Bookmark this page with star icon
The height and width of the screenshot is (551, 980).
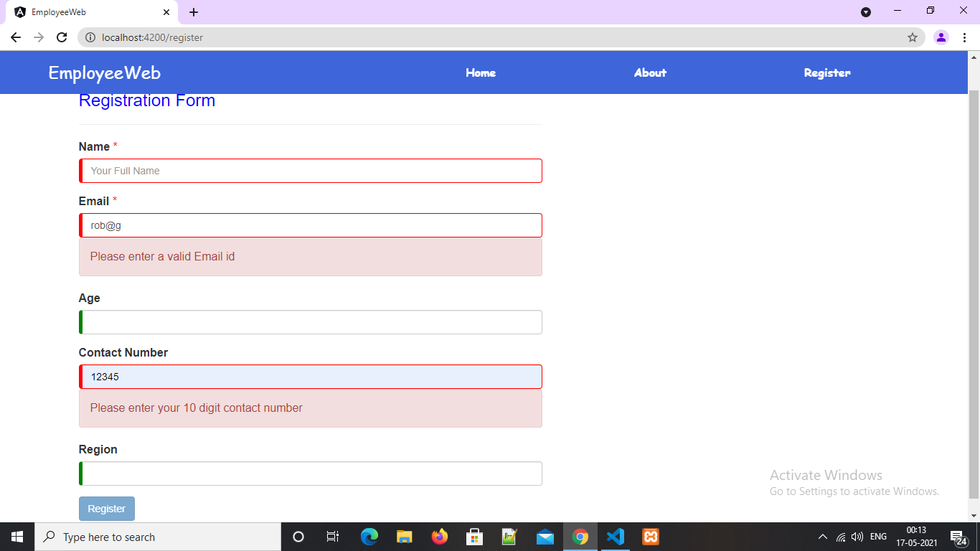pyautogui.click(x=913, y=37)
